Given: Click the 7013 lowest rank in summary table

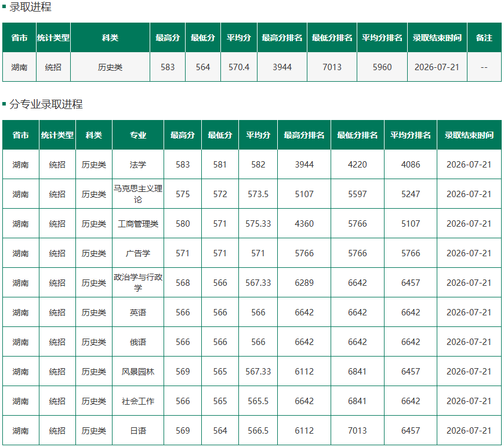Looking at the screenshot, I should point(332,67).
